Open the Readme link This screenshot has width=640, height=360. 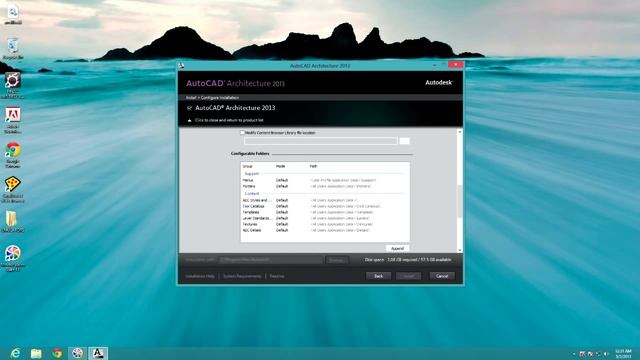coord(277,276)
